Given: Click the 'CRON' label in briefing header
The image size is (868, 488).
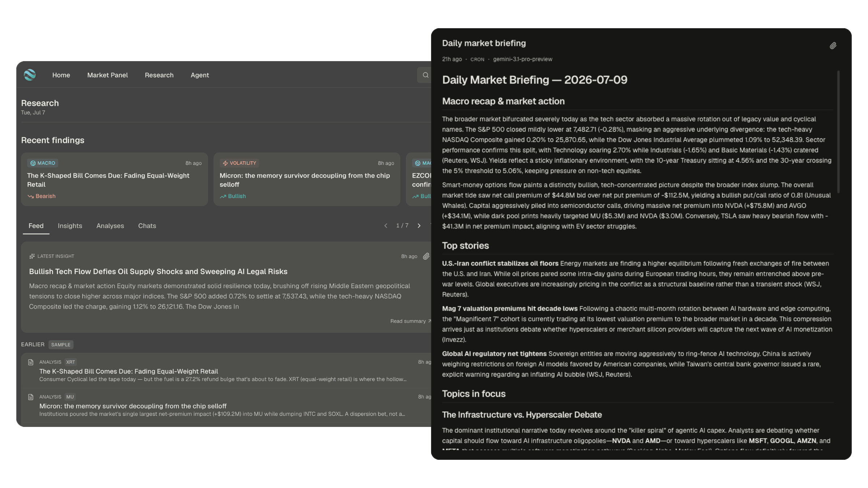Looking at the screenshot, I should click(477, 59).
